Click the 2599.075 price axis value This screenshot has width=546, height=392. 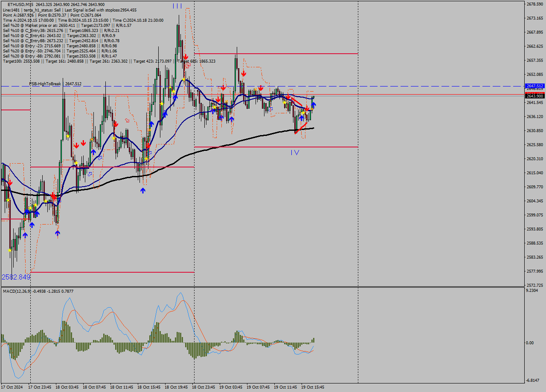pyautogui.click(x=535, y=215)
